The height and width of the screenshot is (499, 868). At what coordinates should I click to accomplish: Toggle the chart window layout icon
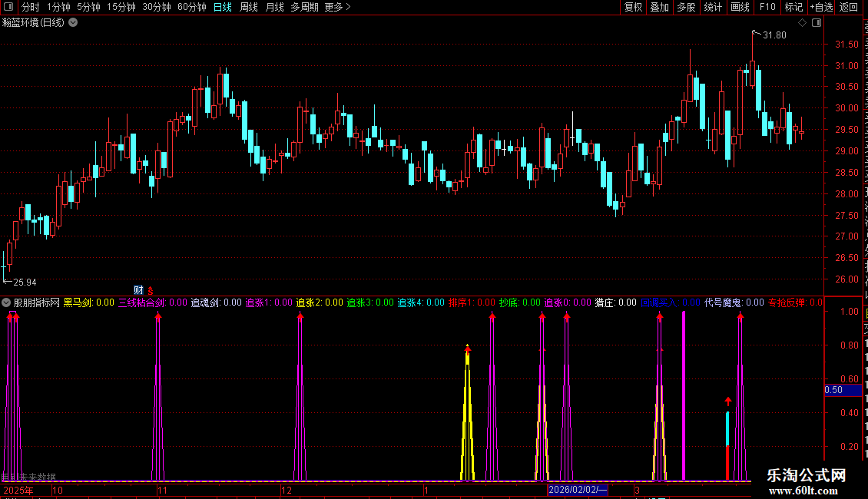coord(817,23)
